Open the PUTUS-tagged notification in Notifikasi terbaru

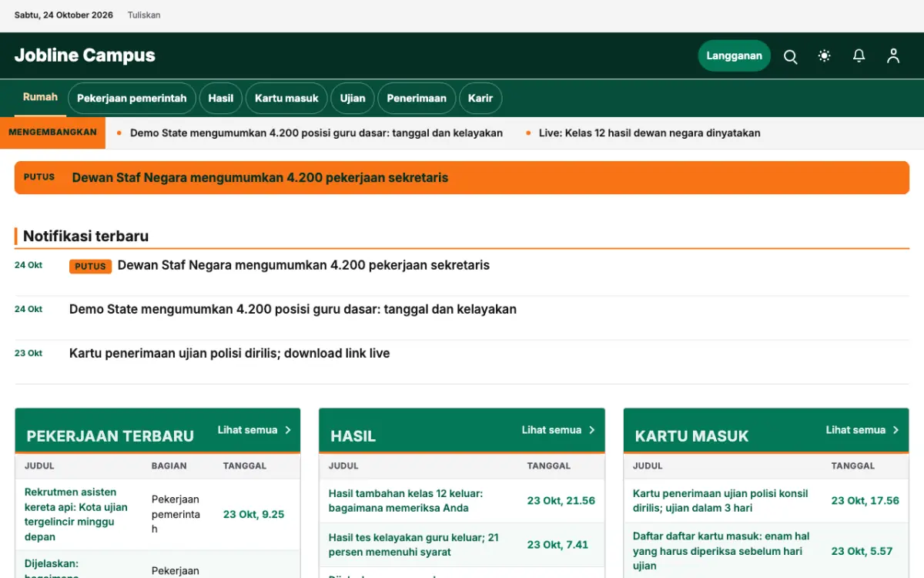click(303, 265)
